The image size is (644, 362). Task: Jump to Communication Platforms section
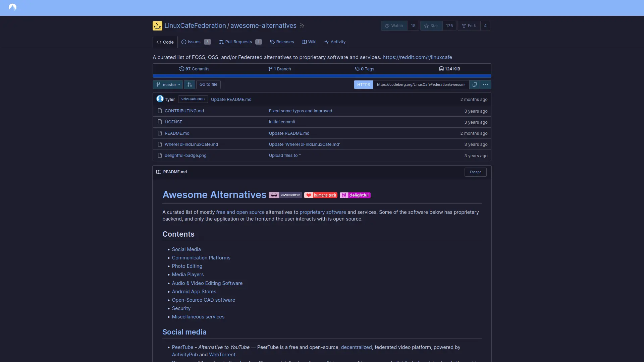(x=201, y=258)
